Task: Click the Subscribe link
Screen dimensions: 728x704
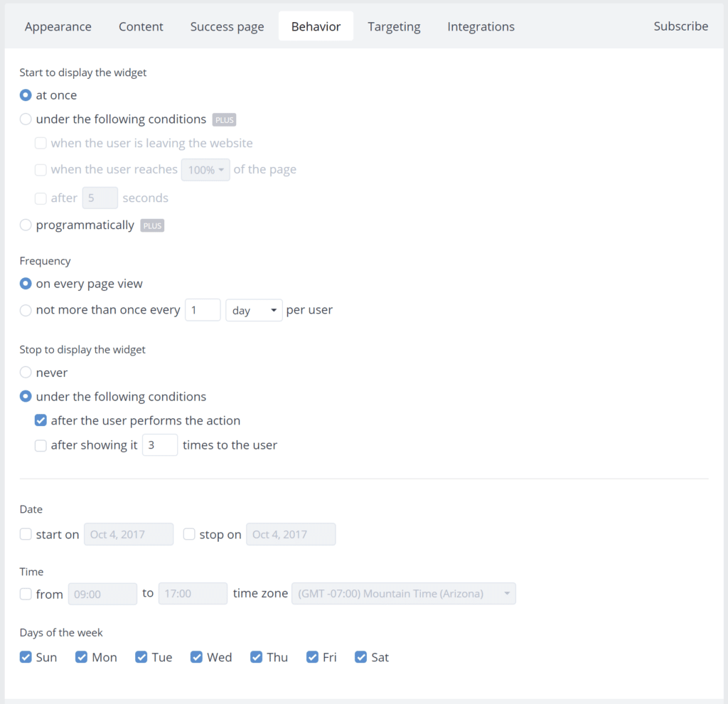Action: tap(680, 26)
